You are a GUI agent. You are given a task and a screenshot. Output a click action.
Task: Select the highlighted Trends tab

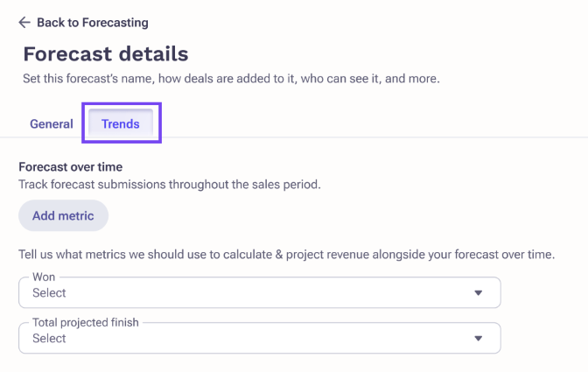[x=121, y=123]
